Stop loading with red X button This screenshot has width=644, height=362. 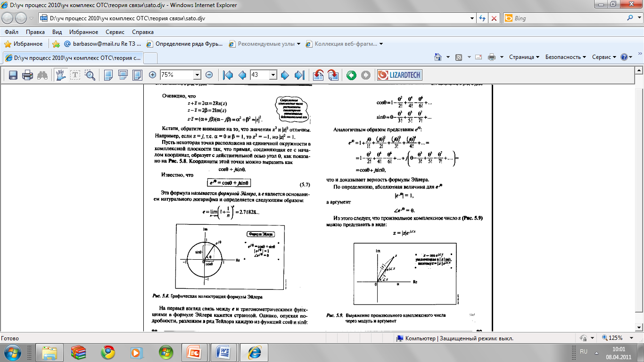coord(494,18)
